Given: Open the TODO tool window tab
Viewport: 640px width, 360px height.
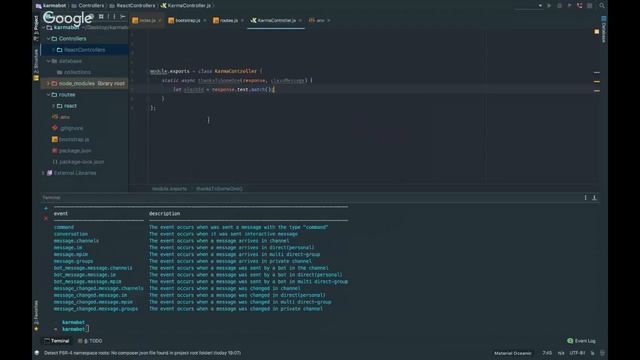Looking at the screenshot, I should [x=90, y=341].
